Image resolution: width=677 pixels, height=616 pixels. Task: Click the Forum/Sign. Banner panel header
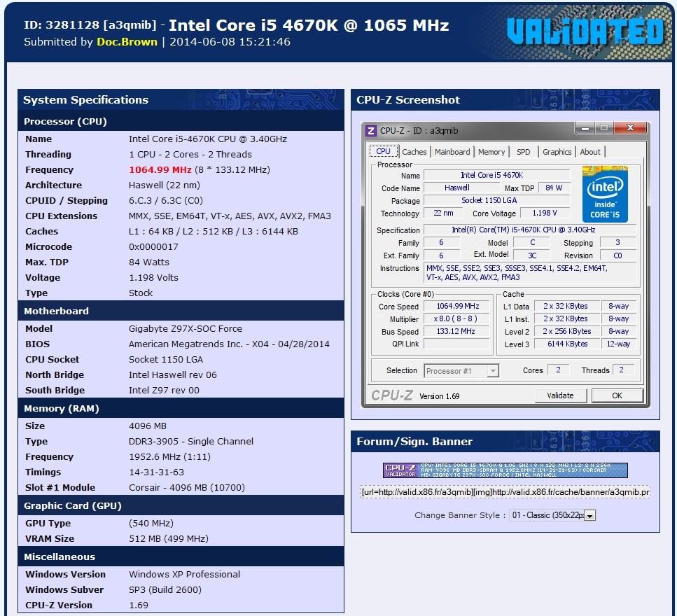coord(505,441)
